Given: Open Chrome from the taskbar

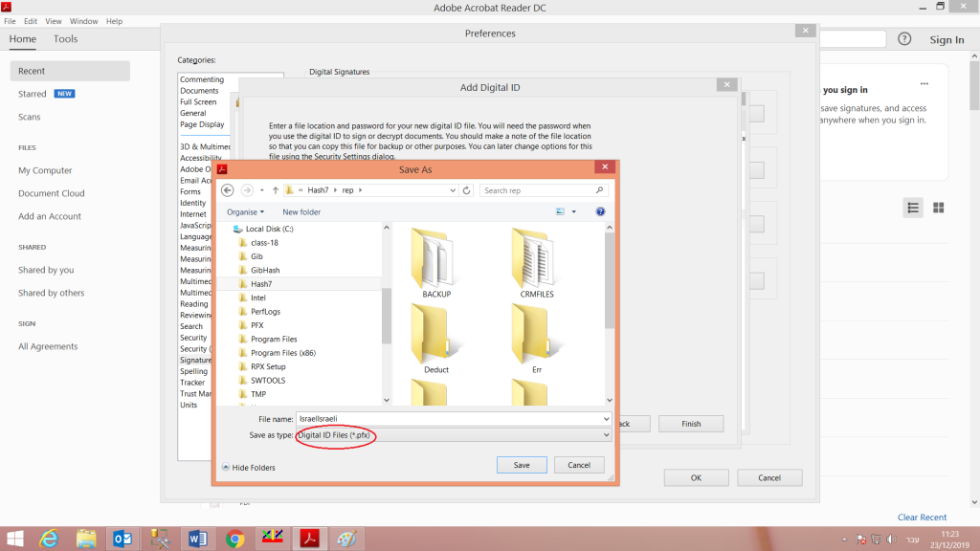Looking at the screenshot, I should [235, 539].
